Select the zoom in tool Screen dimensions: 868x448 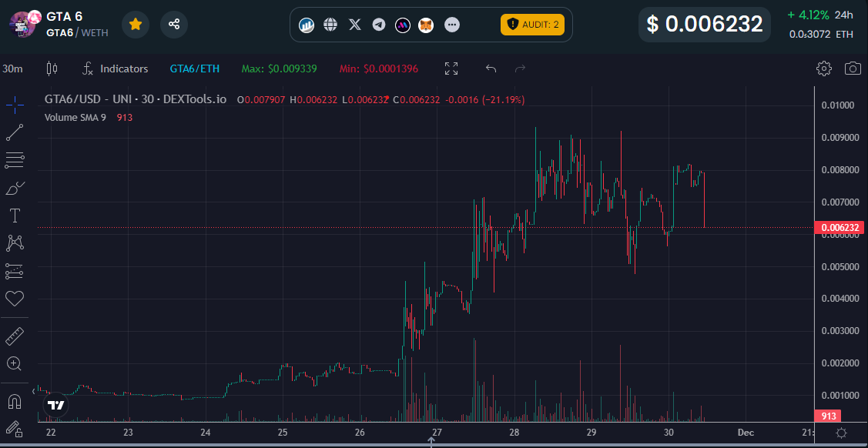pyautogui.click(x=15, y=363)
